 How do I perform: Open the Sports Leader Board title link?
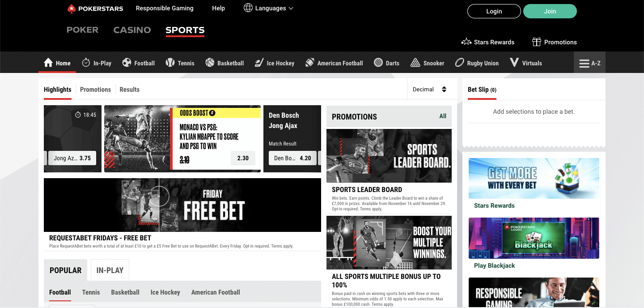tap(367, 190)
